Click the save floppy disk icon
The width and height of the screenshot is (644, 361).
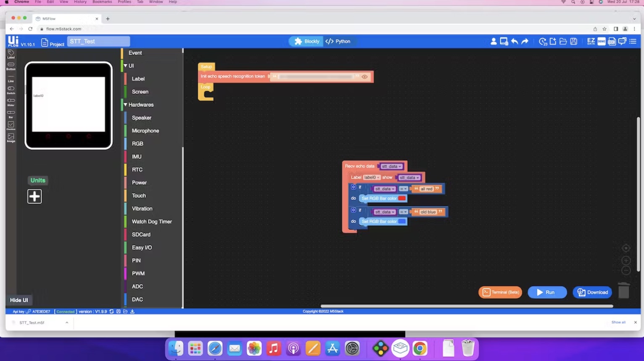click(x=573, y=41)
